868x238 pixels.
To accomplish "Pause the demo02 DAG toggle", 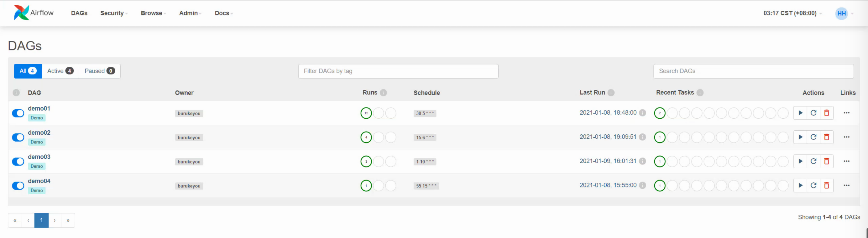I will tap(18, 138).
